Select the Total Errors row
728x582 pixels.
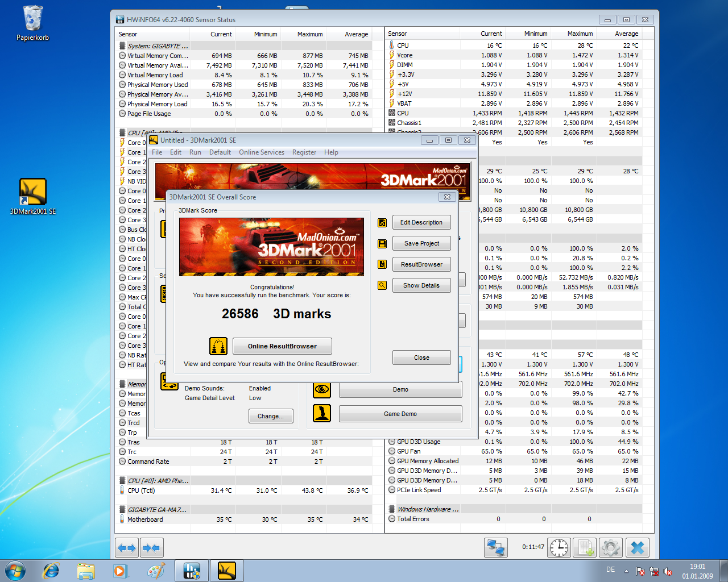click(x=514, y=519)
